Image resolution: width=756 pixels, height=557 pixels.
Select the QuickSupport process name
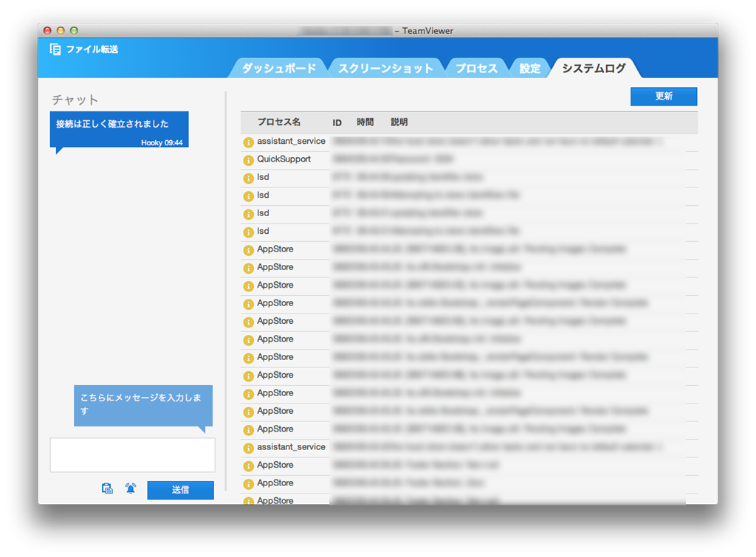[x=283, y=159]
